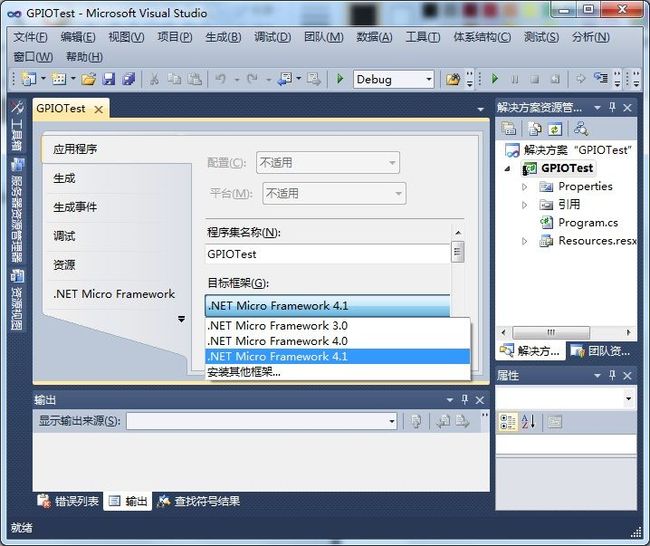Click the Stop Debugging square icon
650x546 pixels.
click(x=535, y=79)
